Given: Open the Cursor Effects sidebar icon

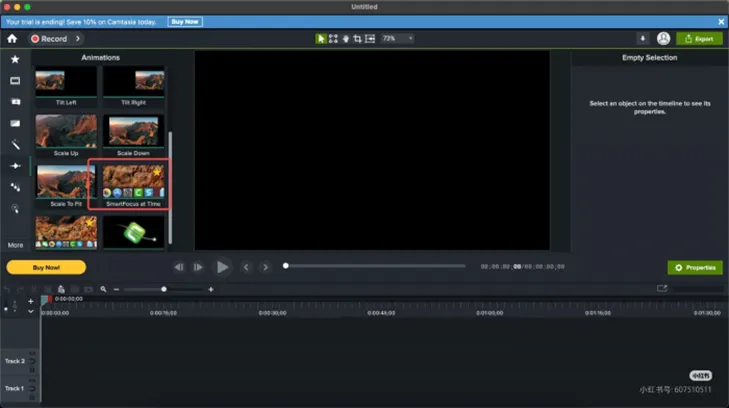Looking at the screenshot, I should tap(15, 208).
